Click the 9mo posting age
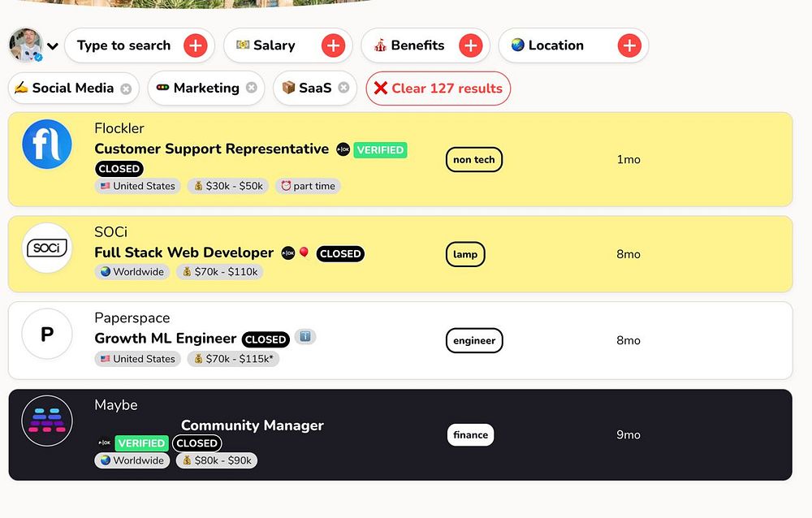The width and height of the screenshot is (812, 518). pyautogui.click(x=628, y=435)
